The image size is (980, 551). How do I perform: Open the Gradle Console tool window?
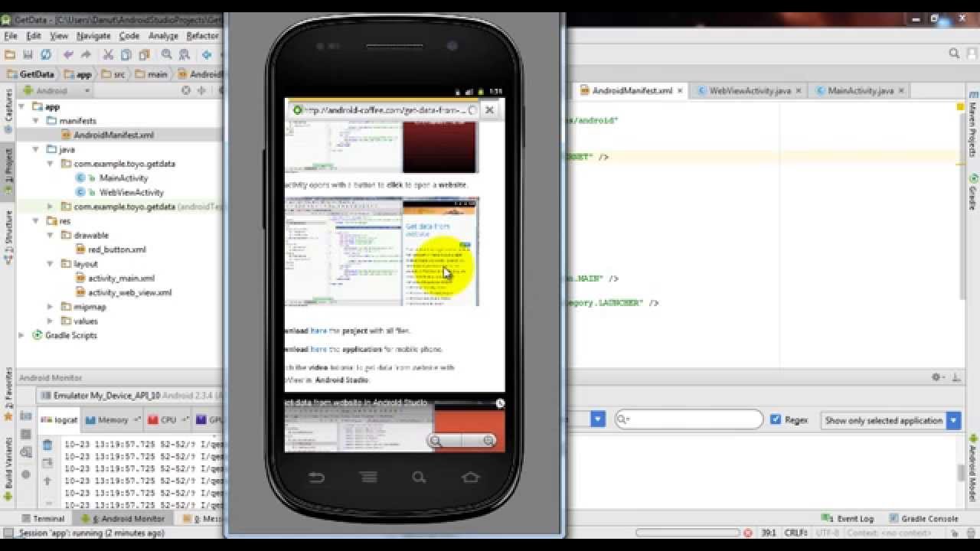[x=923, y=518]
